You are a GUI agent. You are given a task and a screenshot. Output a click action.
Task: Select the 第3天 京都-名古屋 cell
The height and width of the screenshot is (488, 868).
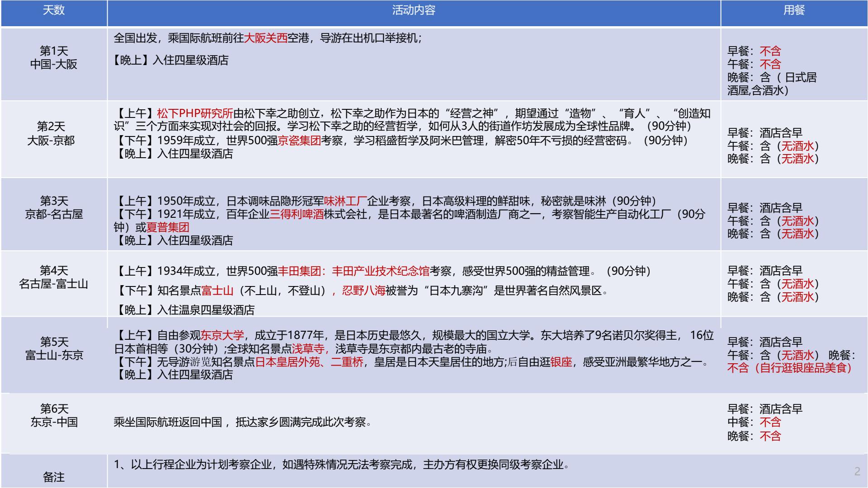[54, 214]
